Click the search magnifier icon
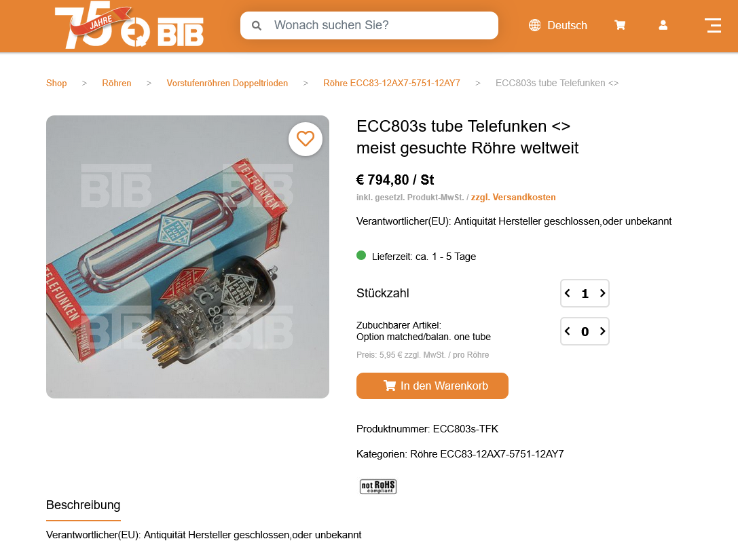The width and height of the screenshot is (738, 560). [x=257, y=25]
